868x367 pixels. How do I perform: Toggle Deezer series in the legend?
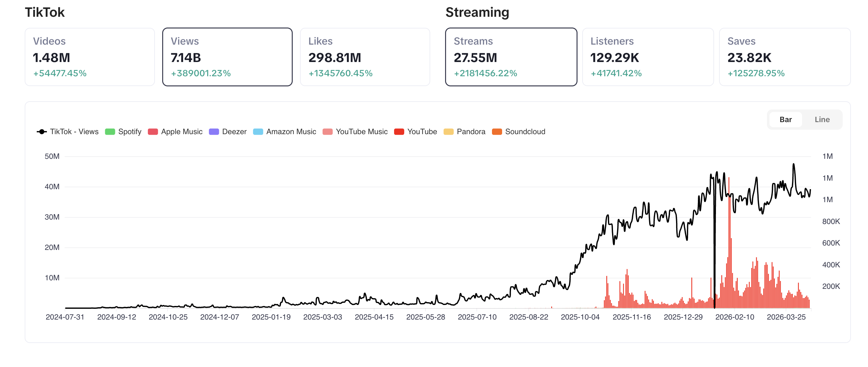point(227,132)
